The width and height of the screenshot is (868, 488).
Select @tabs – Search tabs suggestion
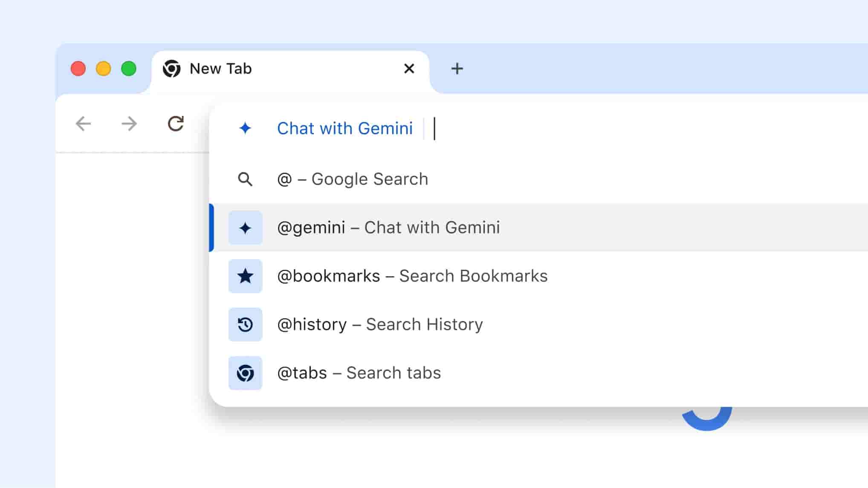359,373
